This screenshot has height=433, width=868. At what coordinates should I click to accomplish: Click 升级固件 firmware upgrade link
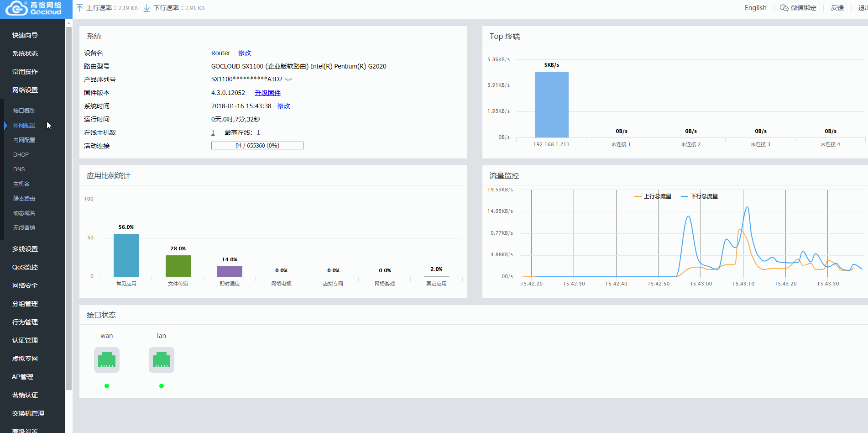pos(268,93)
